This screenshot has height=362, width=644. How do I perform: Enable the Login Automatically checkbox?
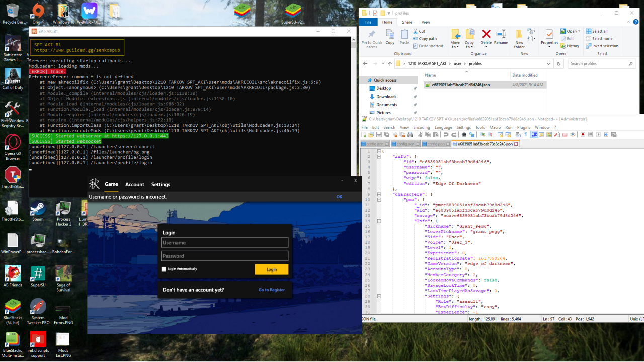click(x=164, y=269)
